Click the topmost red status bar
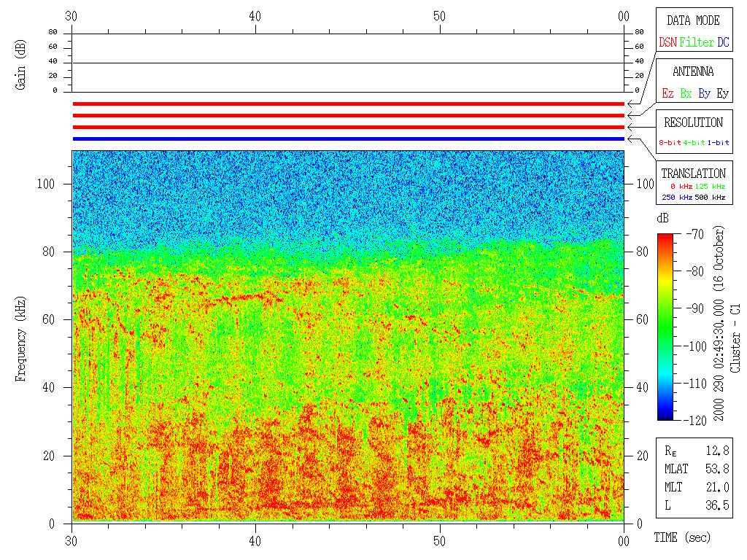The width and height of the screenshot is (747, 560). pos(348,104)
